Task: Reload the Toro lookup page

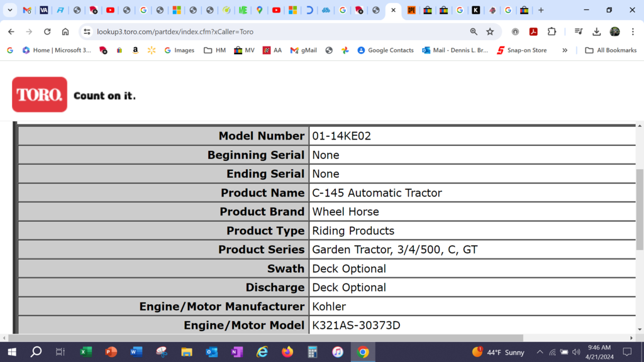Action: pos(47,31)
